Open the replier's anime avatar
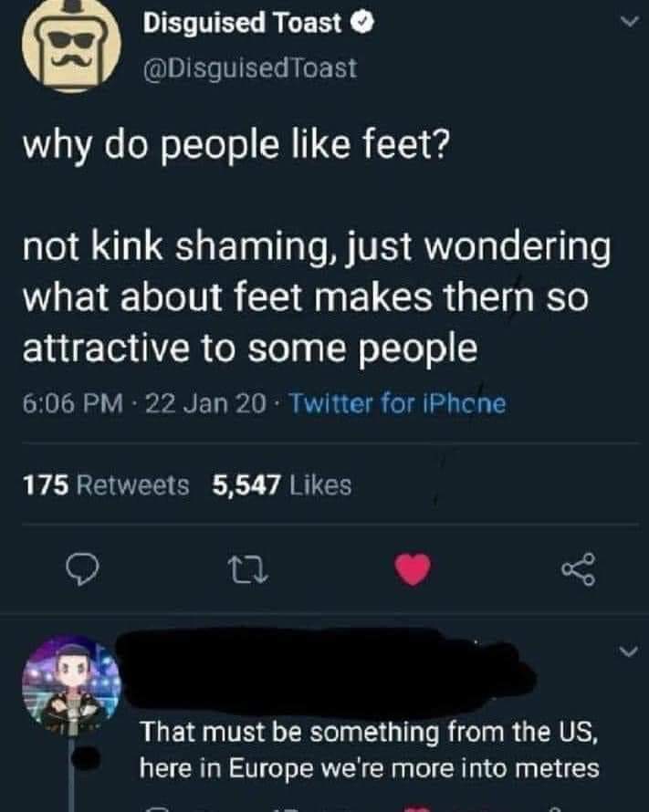This screenshot has width=649, height=812. point(73,682)
